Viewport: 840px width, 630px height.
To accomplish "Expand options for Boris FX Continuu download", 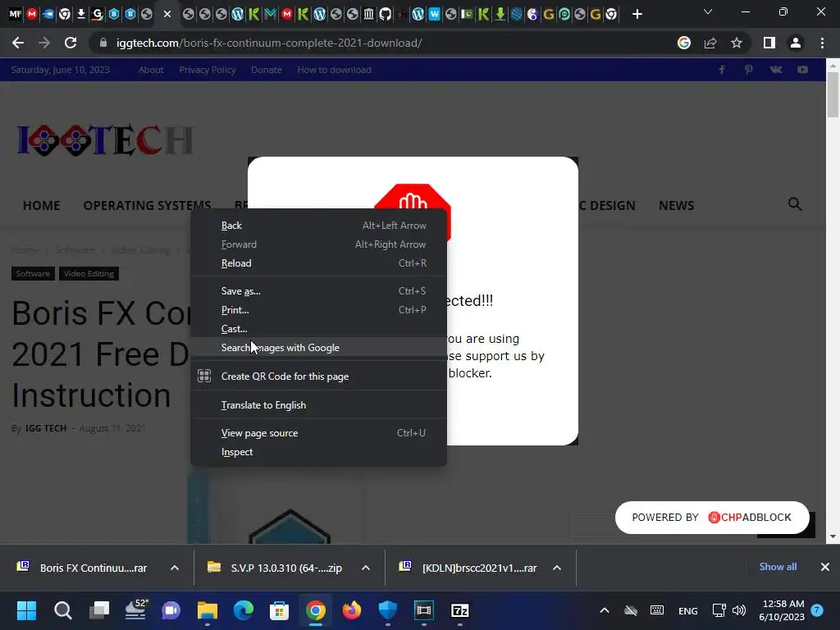I will tap(174, 568).
